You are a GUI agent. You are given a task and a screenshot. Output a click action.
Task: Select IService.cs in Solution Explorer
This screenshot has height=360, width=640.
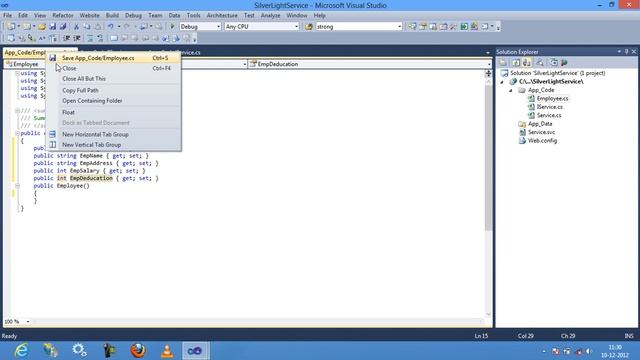[x=549, y=107]
